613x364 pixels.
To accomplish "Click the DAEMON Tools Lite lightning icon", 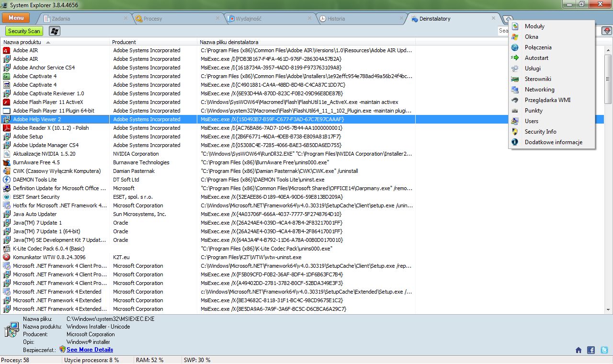I will click(7, 180).
